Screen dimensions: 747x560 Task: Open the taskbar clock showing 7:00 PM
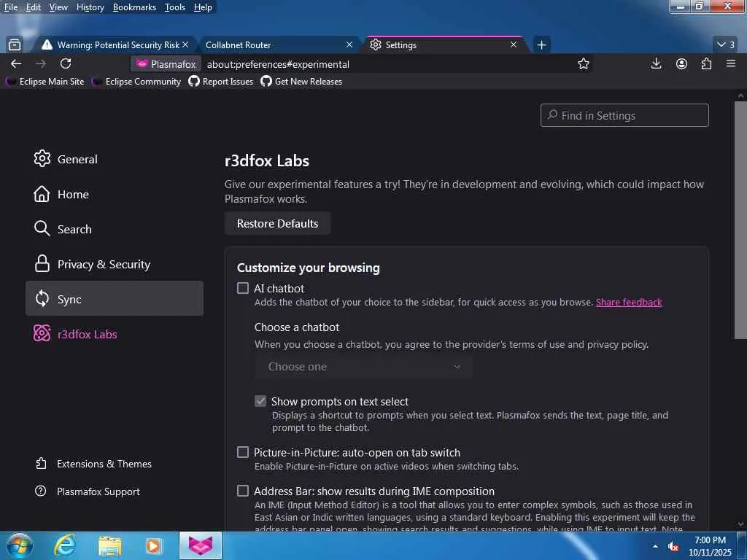(710, 546)
